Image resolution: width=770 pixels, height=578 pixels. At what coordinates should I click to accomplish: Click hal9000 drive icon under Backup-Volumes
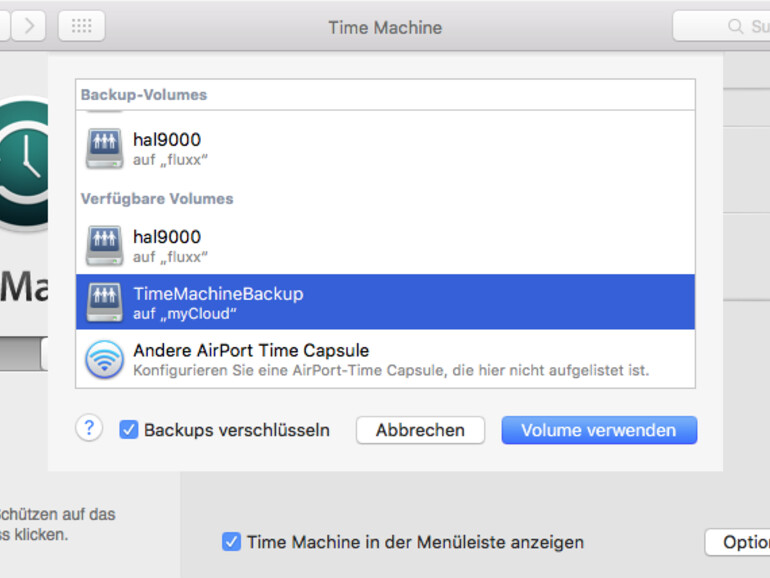104,149
